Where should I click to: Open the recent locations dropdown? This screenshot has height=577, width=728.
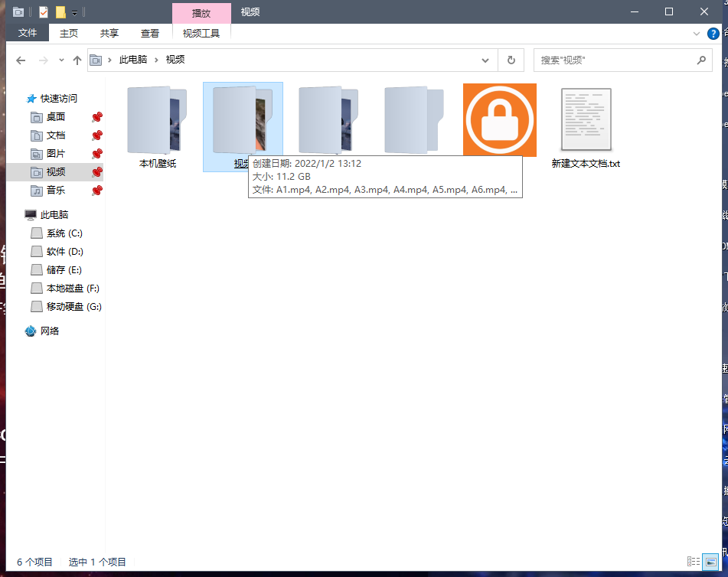pyautogui.click(x=61, y=60)
